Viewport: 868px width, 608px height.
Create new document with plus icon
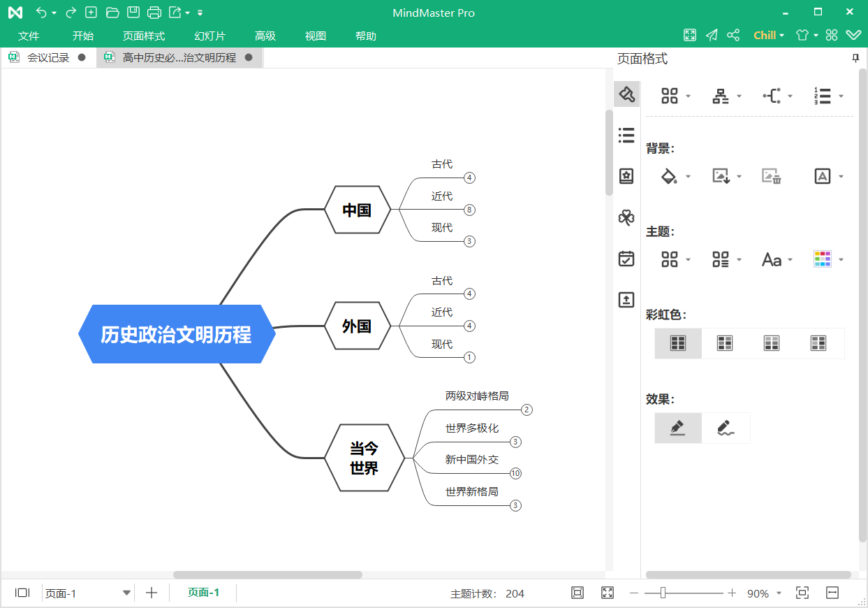click(x=91, y=13)
